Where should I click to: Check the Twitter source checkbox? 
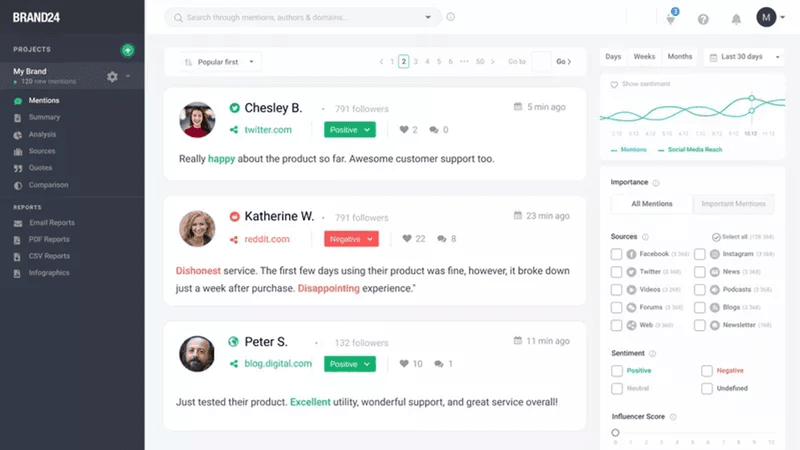coord(616,272)
